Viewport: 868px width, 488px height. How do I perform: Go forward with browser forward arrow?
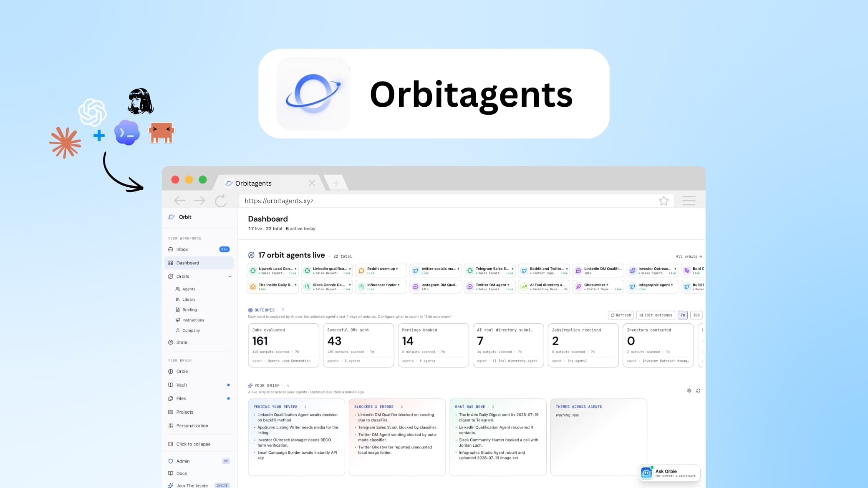click(x=199, y=201)
